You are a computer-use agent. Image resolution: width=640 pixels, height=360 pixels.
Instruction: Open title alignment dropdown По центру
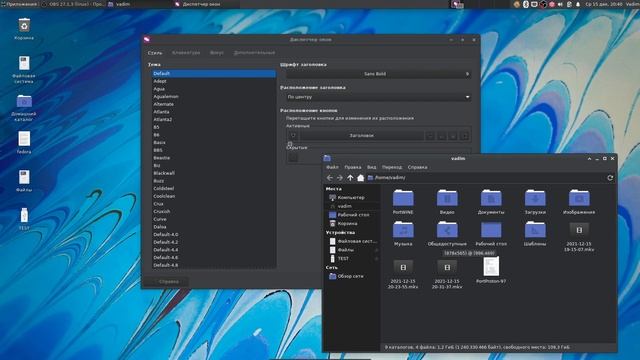coord(378,97)
